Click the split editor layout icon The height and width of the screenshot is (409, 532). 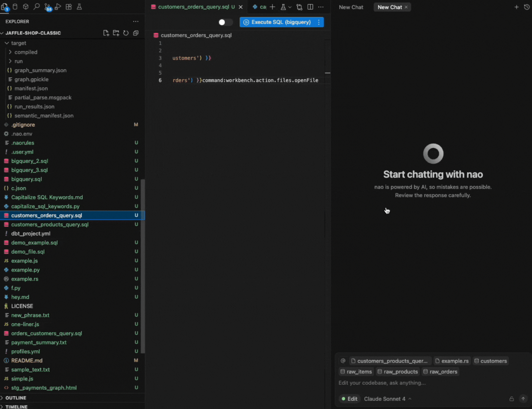tap(310, 7)
